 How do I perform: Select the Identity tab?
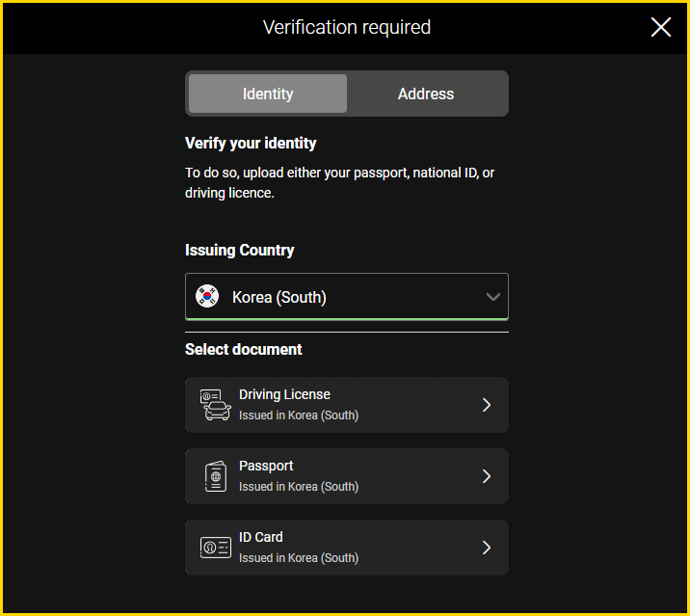coord(268,94)
